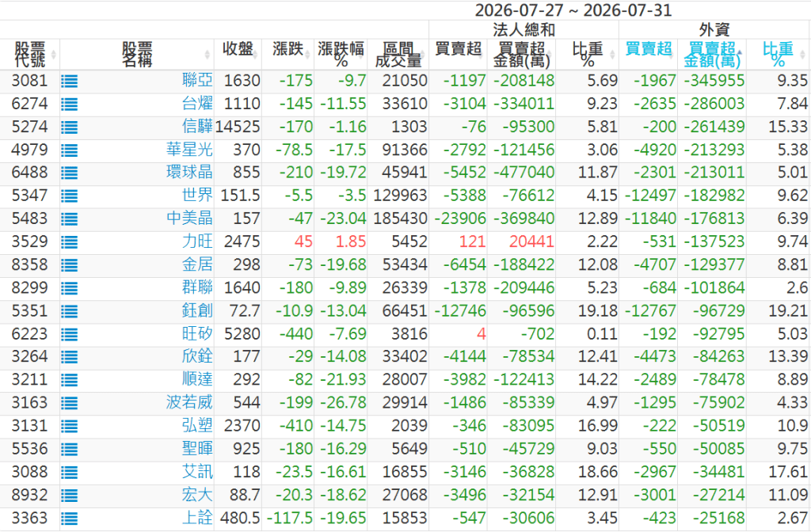The width and height of the screenshot is (811, 532).
Task: Open list icon for stock 3211 順達
Action: 70,381
